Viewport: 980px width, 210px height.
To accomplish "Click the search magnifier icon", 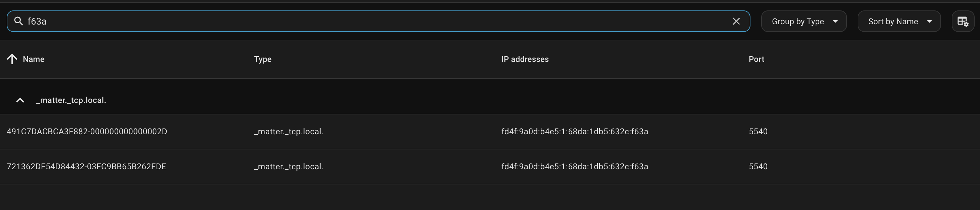I will tap(18, 21).
